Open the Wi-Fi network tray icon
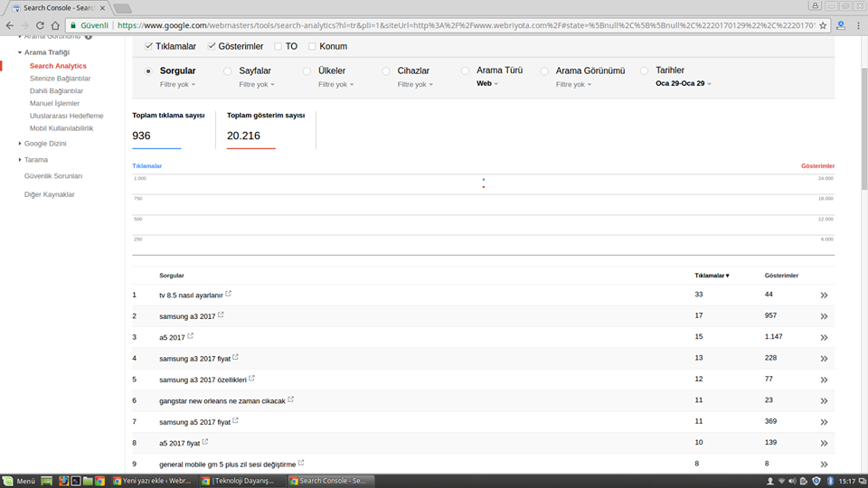 pyautogui.click(x=781, y=482)
